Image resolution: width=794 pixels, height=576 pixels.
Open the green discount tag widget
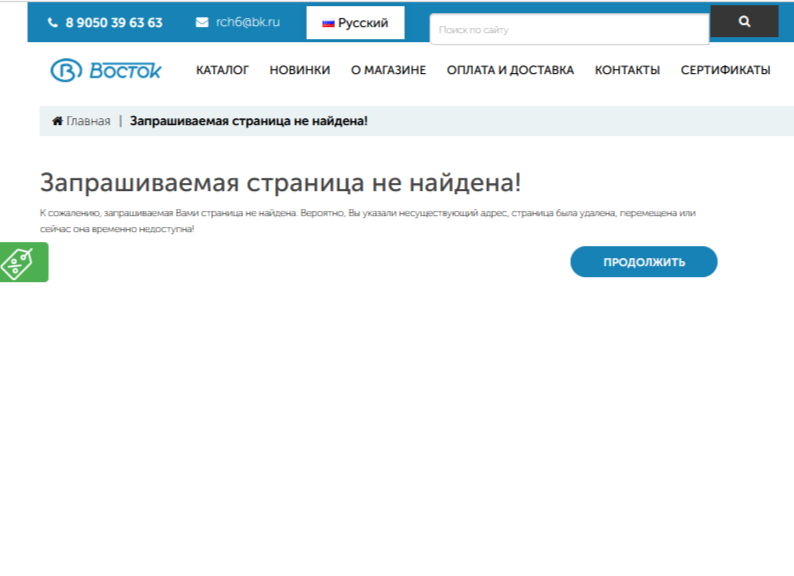click(x=24, y=262)
